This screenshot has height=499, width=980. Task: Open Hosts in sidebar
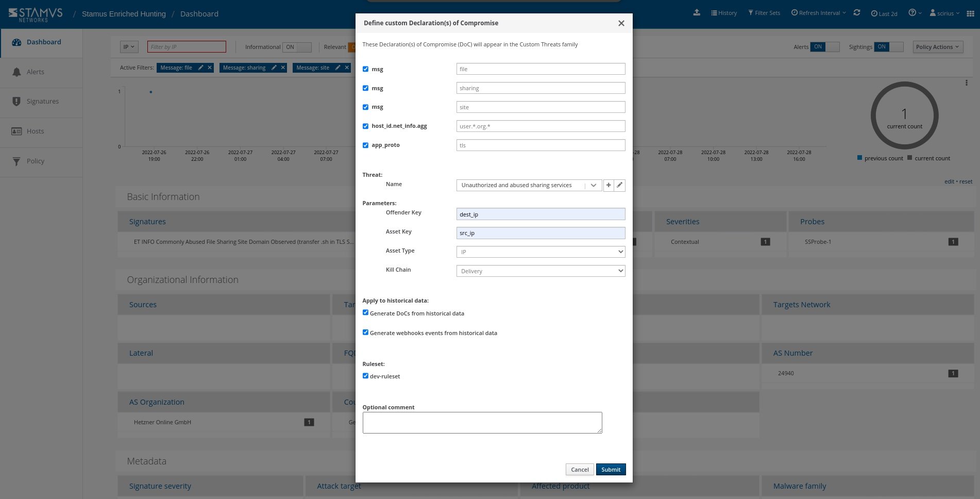click(41, 131)
